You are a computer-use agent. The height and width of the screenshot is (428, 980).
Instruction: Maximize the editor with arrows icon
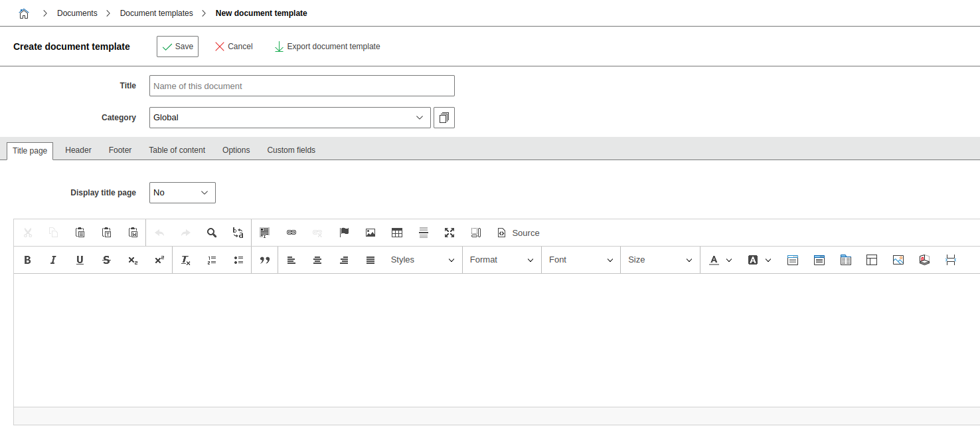coord(449,233)
